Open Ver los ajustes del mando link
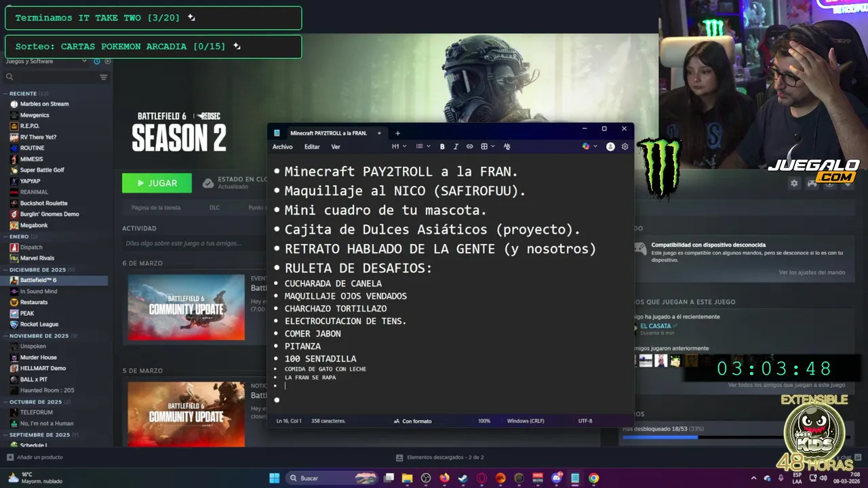This screenshot has width=868, height=488. pos(812,272)
